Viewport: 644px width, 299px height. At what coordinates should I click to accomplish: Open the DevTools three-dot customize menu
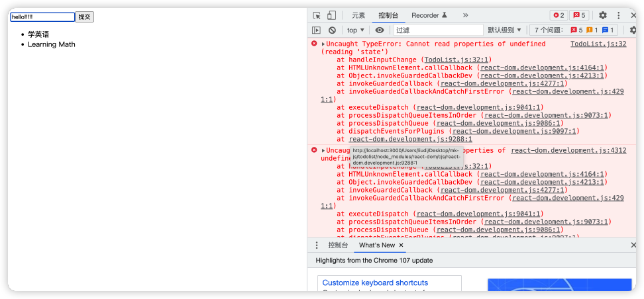pos(619,16)
